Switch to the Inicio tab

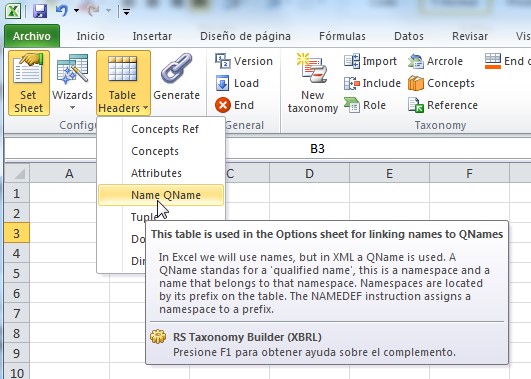pyautogui.click(x=90, y=36)
